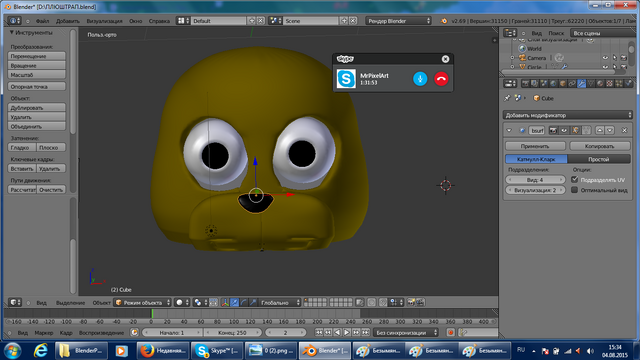Select the translate manipulator arrow icon
Image resolution: width=640 pixels, height=360 pixels.
tap(234, 302)
